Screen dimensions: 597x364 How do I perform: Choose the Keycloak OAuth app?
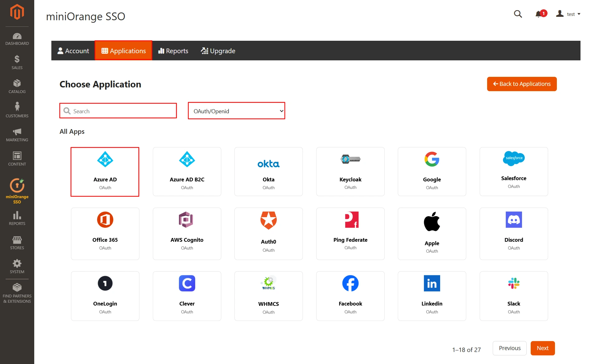(x=350, y=171)
